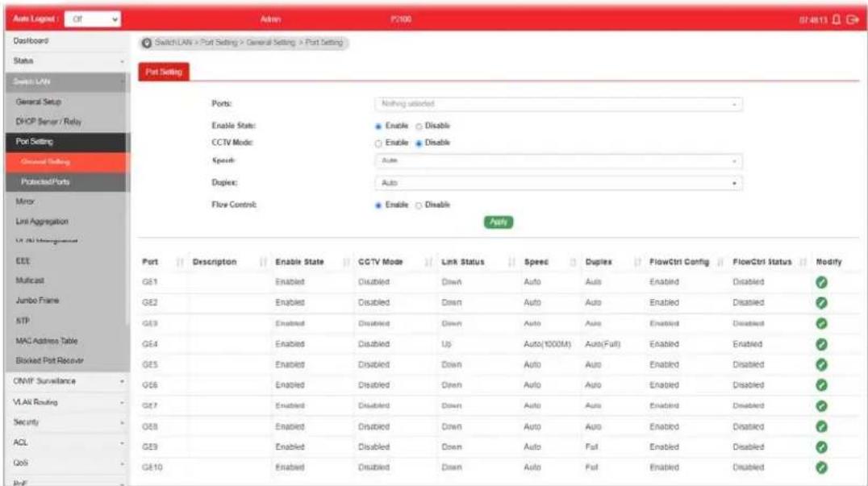
Task: Expand the Security menu
Action: tap(68, 422)
